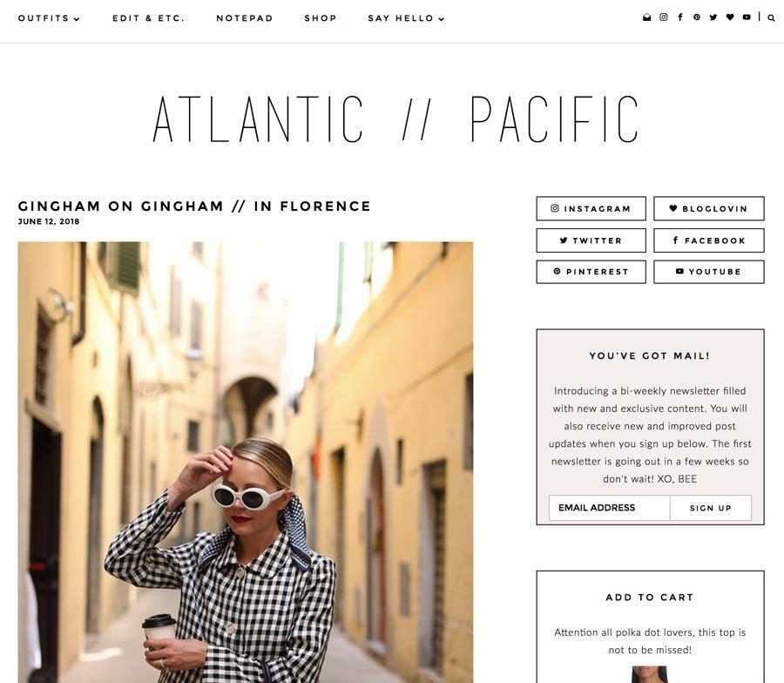Click the Bloglovin heart icon in header
The width and height of the screenshot is (784, 683).
tap(730, 17)
